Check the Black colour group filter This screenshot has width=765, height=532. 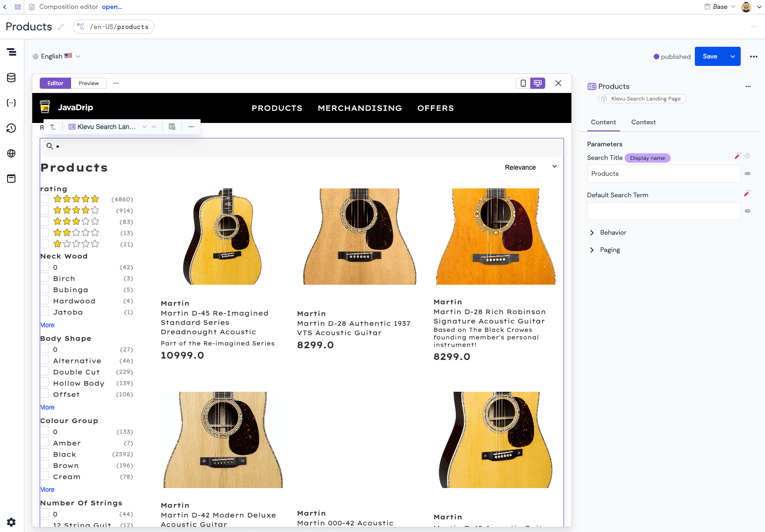click(x=45, y=453)
